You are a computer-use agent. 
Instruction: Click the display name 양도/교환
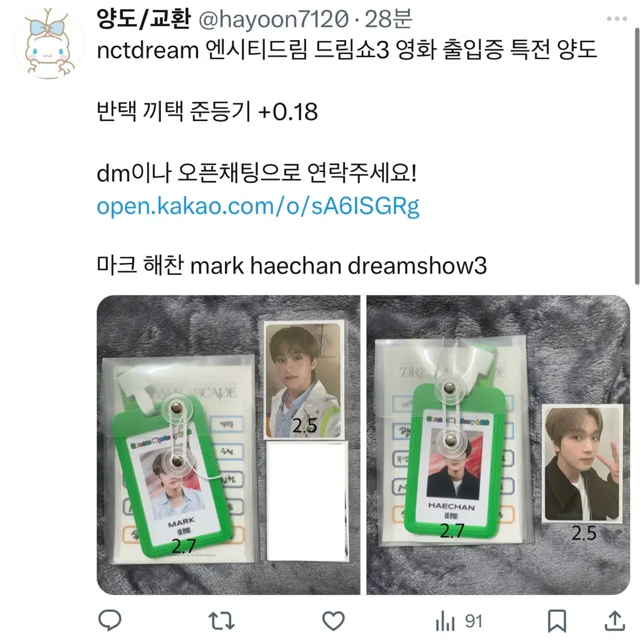tap(144, 19)
